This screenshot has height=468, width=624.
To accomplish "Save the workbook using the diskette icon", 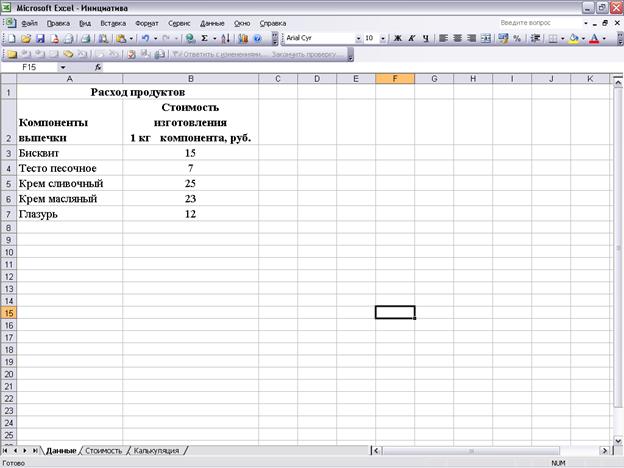I will point(39,38).
